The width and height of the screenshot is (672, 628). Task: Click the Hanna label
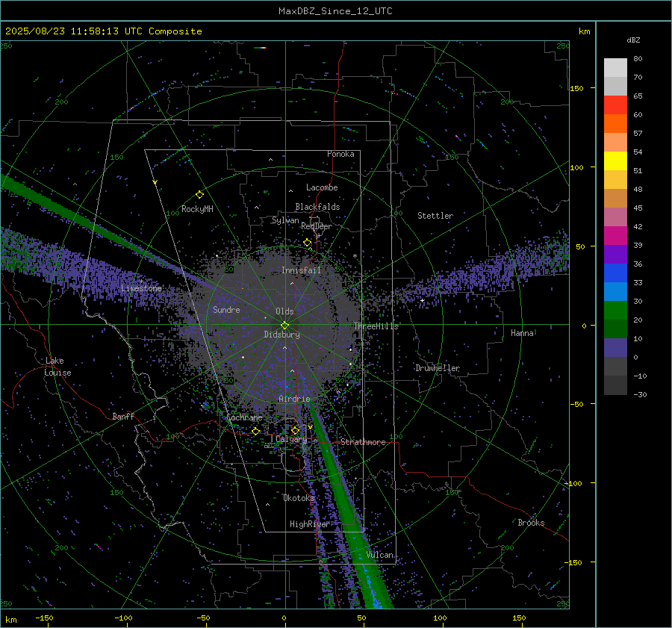[x=523, y=333]
